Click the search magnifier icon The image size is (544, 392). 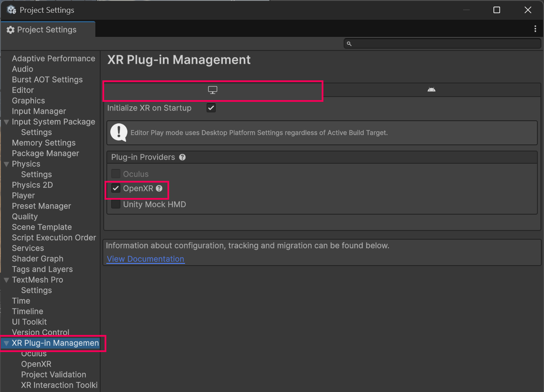coord(349,44)
